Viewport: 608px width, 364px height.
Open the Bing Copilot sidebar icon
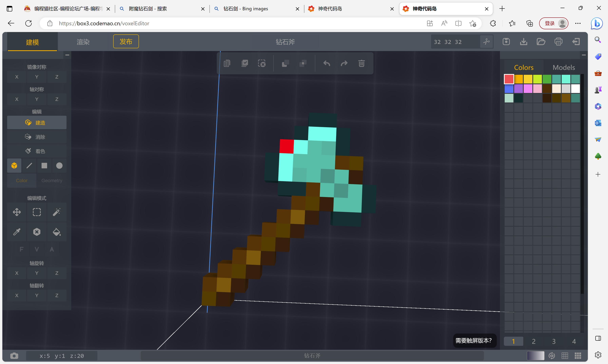[x=597, y=23]
